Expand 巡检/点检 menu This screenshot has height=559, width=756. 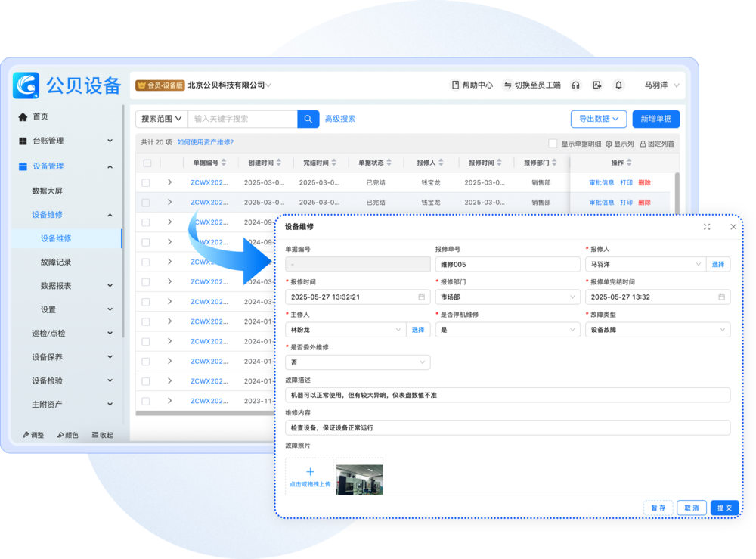pyautogui.click(x=73, y=334)
